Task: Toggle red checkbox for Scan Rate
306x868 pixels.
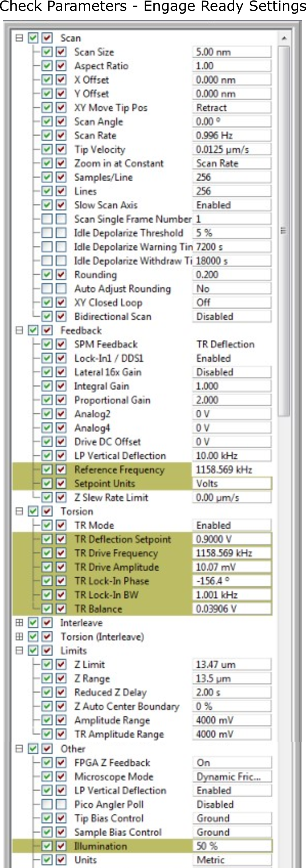Action: coord(61,136)
